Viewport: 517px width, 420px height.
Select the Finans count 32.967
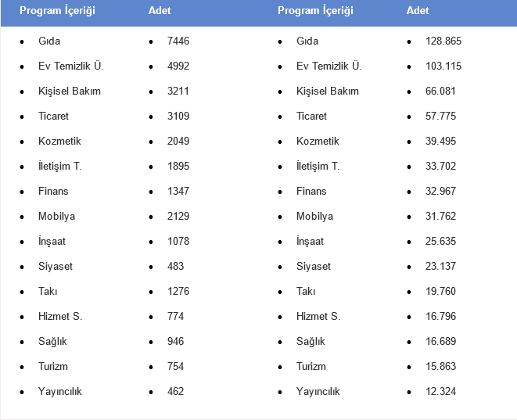pyautogui.click(x=440, y=191)
